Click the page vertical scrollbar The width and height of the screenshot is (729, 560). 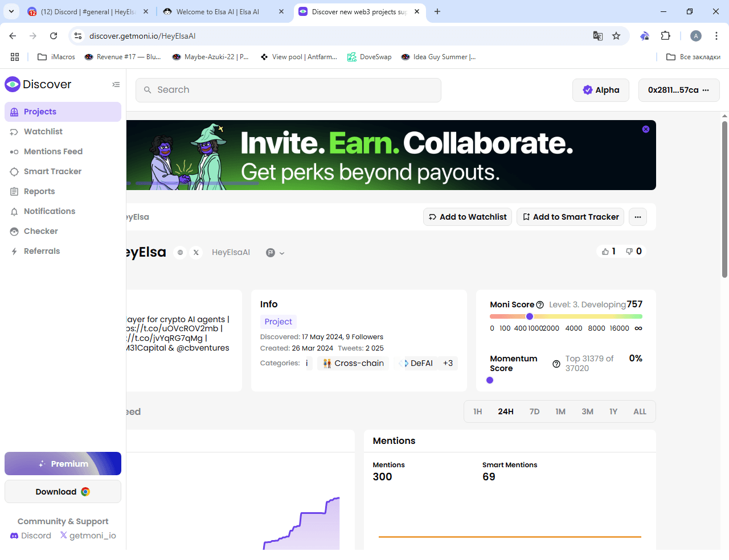[x=724, y=199]
